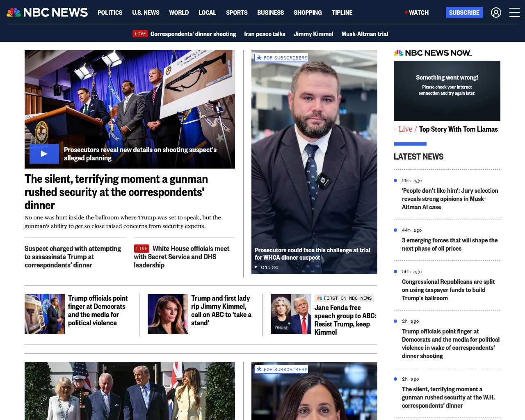The width and height of the screenshot is (525, 420).
Task: Play the prosecutors shooting suspect video
Action: point(44,154)
